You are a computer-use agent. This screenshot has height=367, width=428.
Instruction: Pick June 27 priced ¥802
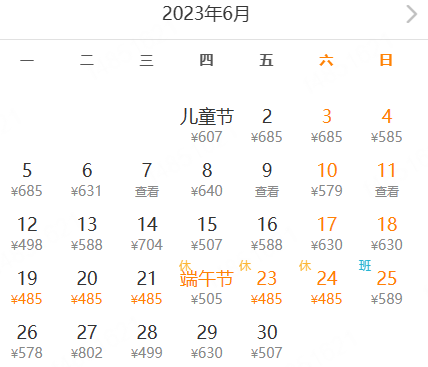coord(87,342)
